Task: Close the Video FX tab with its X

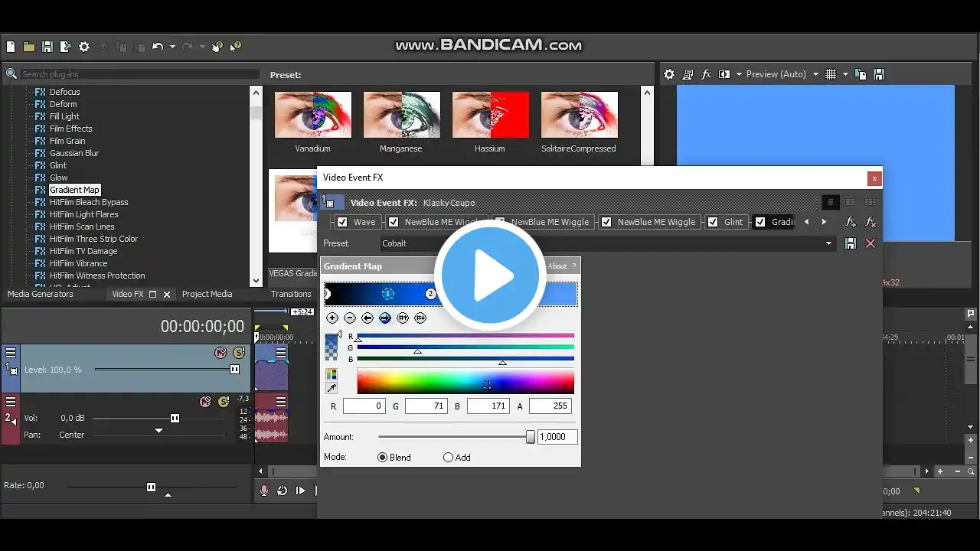Action: coord(165,294)
